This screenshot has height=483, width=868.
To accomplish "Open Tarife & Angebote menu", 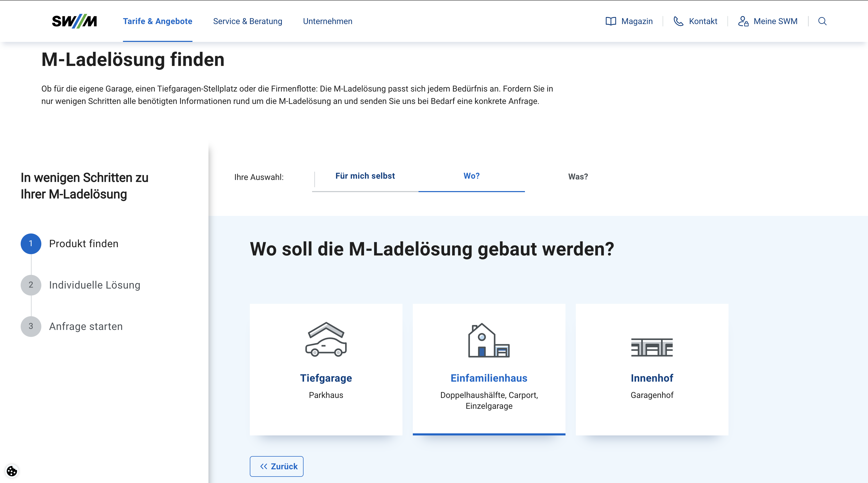I will click(157, 21).
